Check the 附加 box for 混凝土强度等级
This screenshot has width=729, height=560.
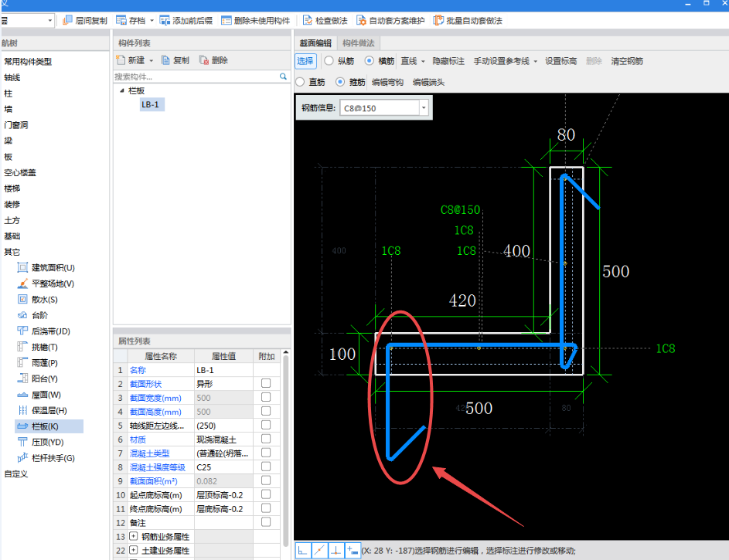266,467
